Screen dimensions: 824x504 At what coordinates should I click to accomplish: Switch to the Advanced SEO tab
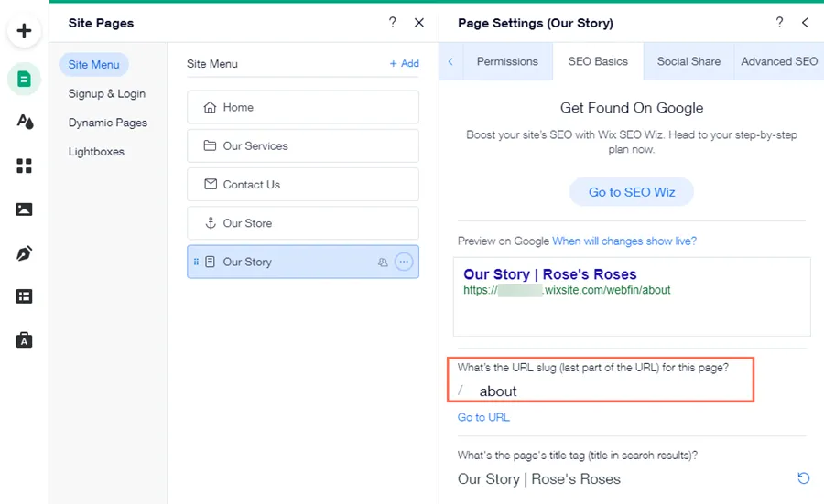pos(779,61)
